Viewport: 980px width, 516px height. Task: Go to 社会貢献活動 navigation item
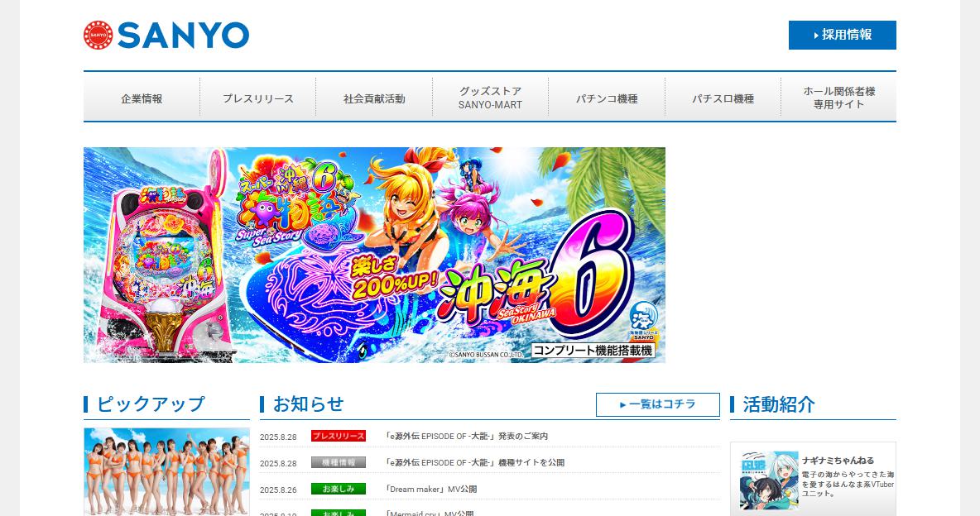374,98
